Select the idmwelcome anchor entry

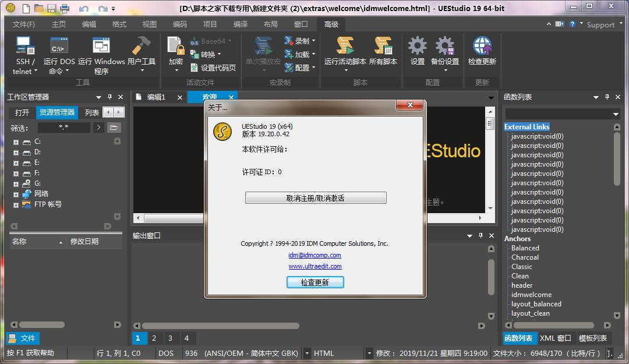531,295
